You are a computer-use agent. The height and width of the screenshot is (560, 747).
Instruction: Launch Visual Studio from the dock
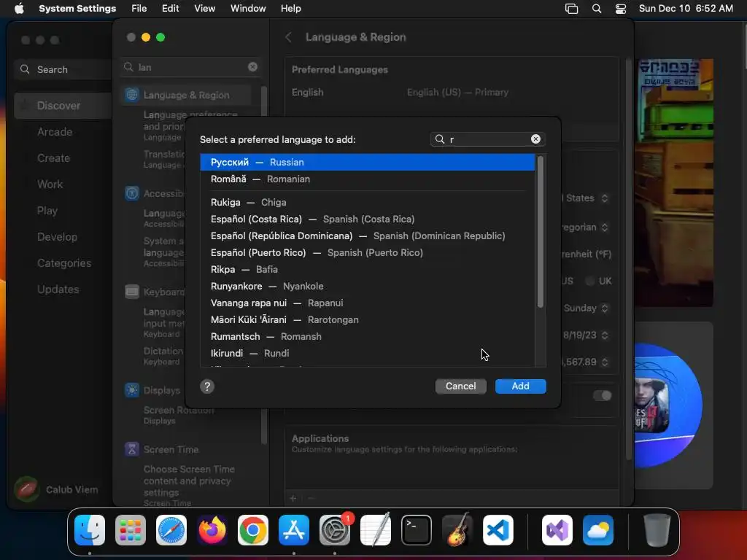pyautogui.click(x=557, y=530)
